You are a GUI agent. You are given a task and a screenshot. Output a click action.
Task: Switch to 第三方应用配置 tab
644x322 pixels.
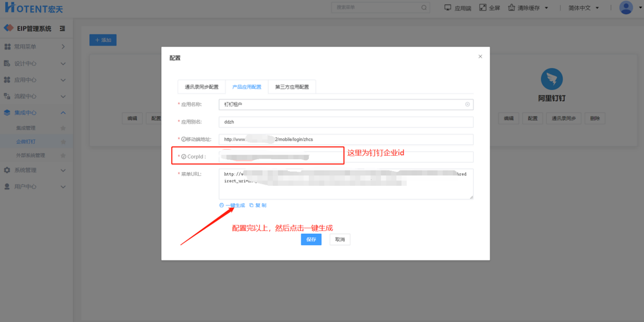coord(292,87)
